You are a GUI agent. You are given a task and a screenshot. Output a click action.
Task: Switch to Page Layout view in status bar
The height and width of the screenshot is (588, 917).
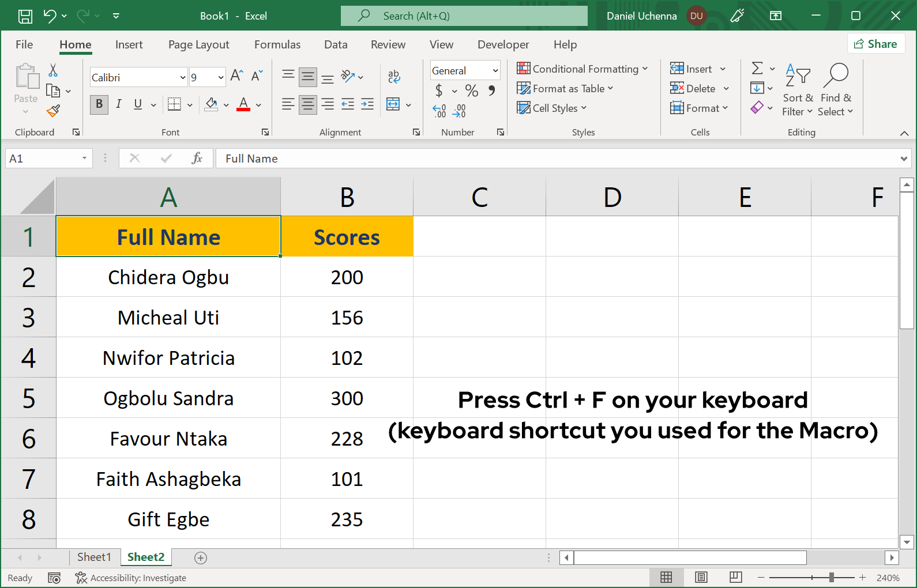(x=701, y=578)
